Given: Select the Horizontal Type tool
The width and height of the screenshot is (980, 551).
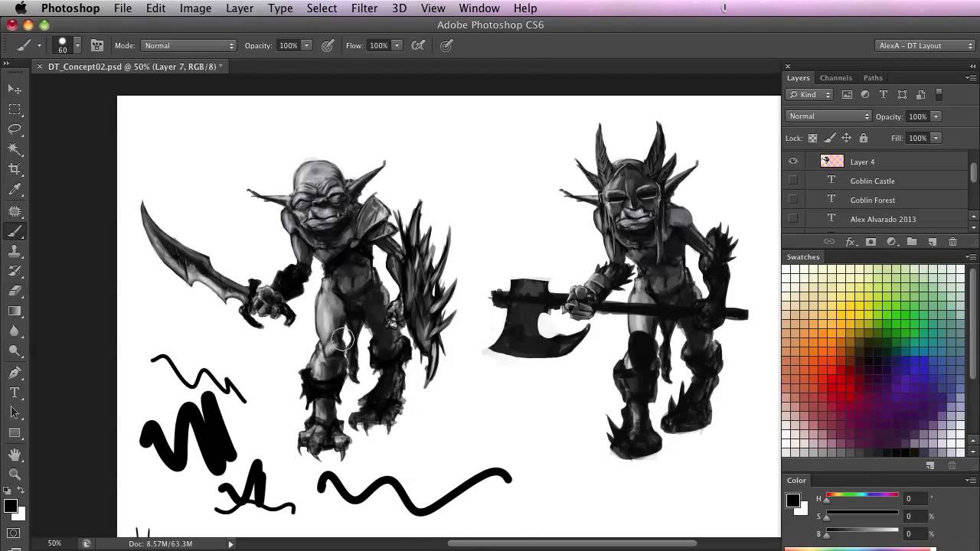Looking at the screenshot, I should click(15, 393).
